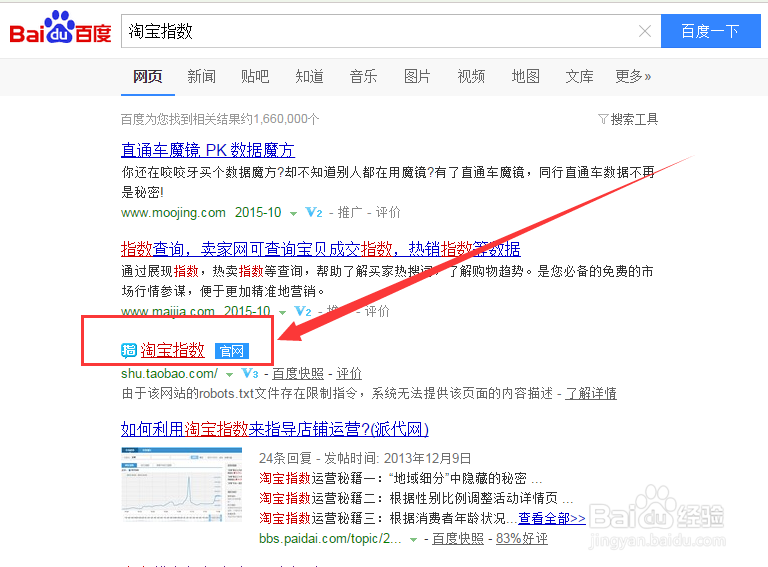The height and width of the screenshot is (567, 768).
Task: Click 推广 label in moojing.com row
Action: click(x=350, y=213)
